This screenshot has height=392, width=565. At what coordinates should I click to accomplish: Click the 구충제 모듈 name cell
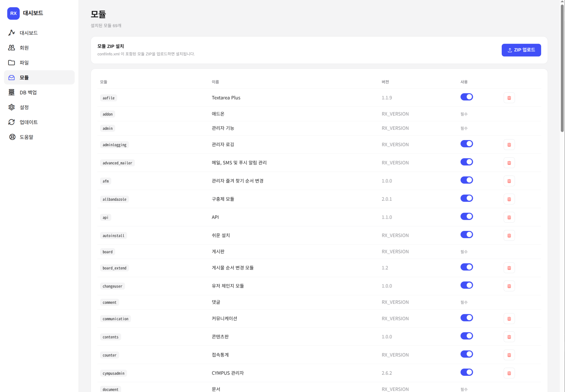(223, 199)
